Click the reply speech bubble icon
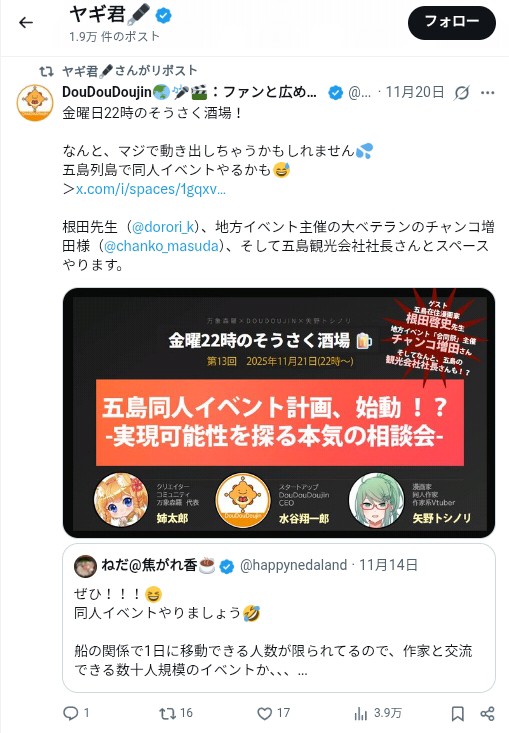Image resolution: width=509 pixels, height=733 pixels. click(x=71, y=713)
